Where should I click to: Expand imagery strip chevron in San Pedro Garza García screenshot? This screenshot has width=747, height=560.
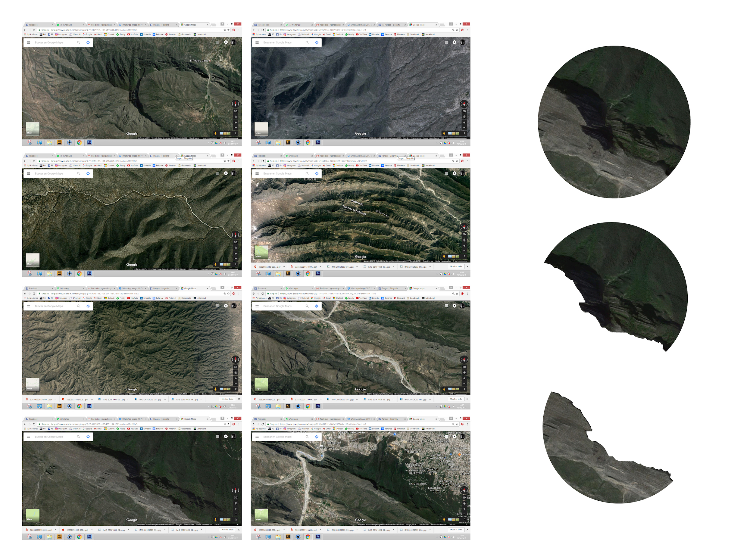[464, 520]
